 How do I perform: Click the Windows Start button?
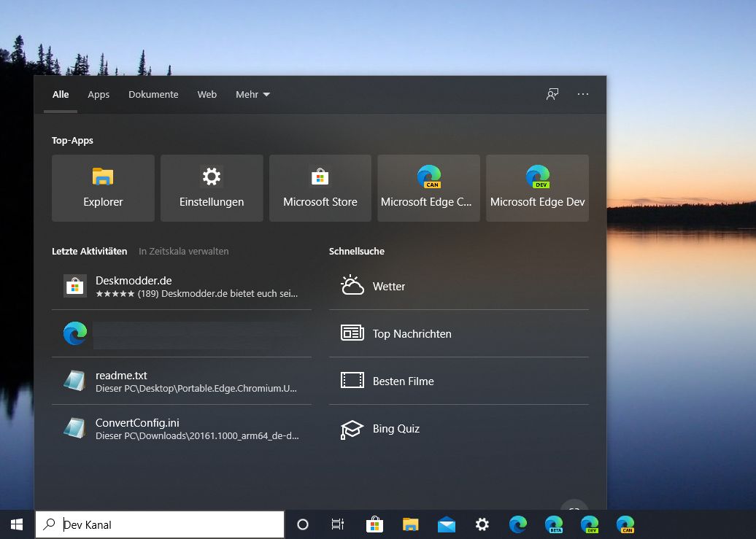tap(17, 524)
